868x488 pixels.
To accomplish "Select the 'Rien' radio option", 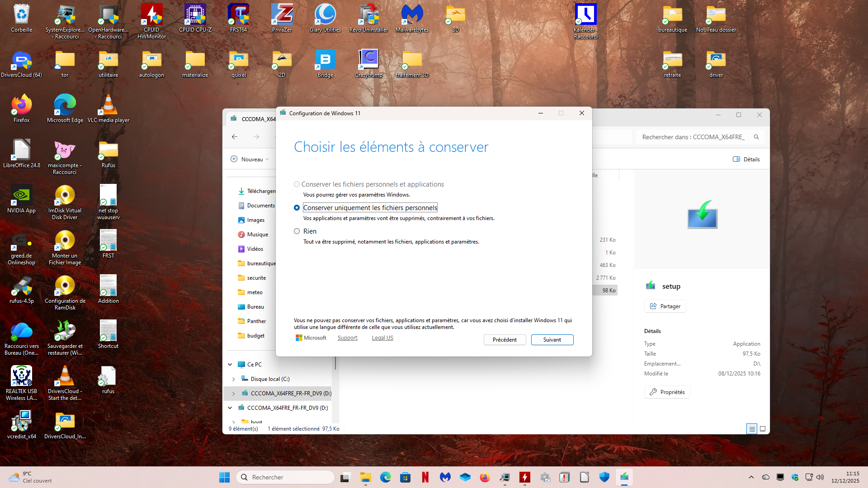I will coord(297,231).
